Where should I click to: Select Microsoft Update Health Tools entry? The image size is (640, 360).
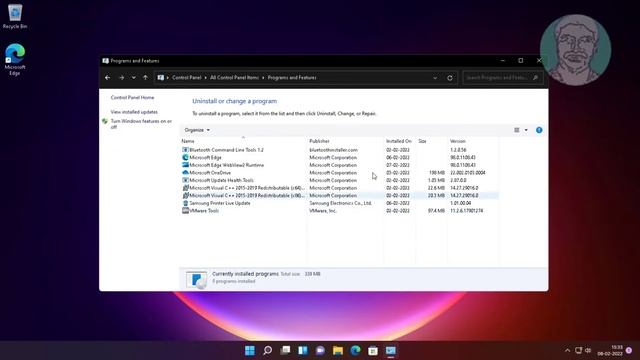[221, 180]
